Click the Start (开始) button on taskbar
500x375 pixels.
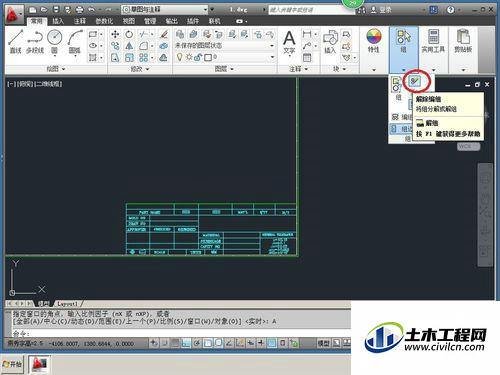point(12,364)
